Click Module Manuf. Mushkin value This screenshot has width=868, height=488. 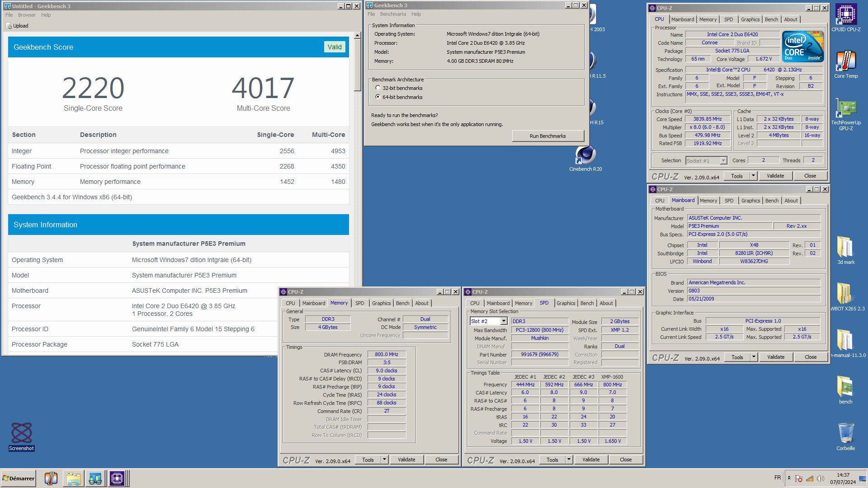pyautogui.click(x=539, y=338)
